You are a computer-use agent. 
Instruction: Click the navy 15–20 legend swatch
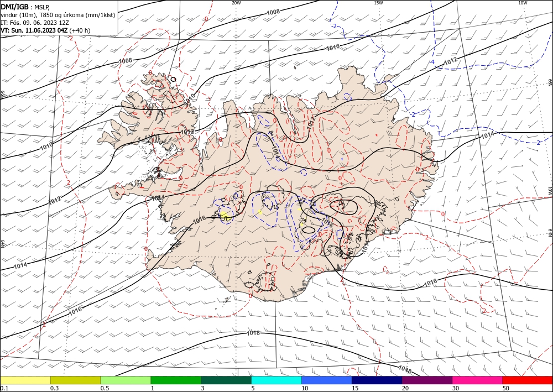coord(377,380)
